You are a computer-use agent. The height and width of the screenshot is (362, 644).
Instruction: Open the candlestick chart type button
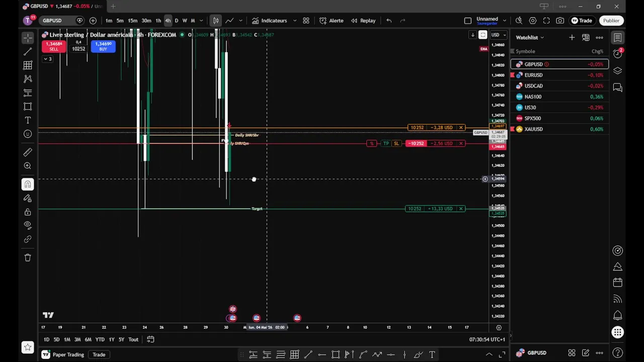click(216, 21)
